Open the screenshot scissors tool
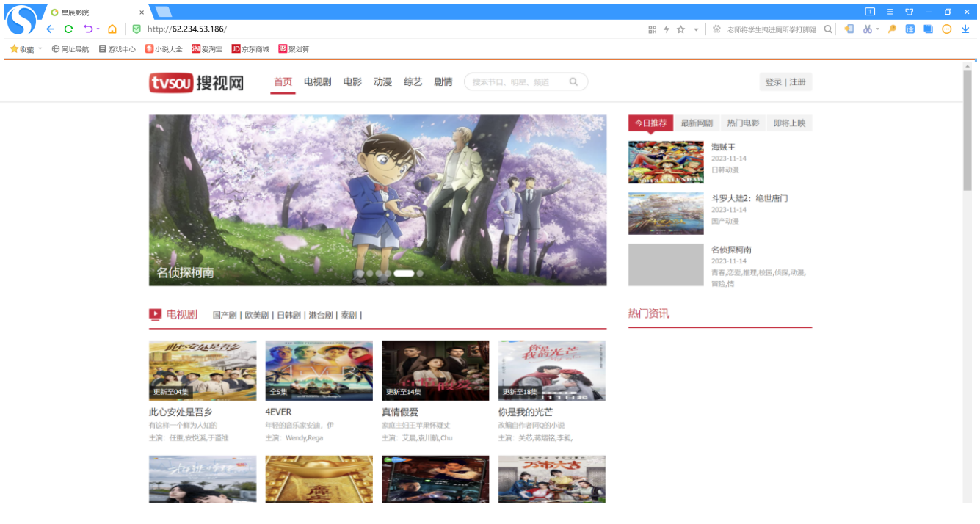This screenshot has width=980, height=524. coord(867,29)
